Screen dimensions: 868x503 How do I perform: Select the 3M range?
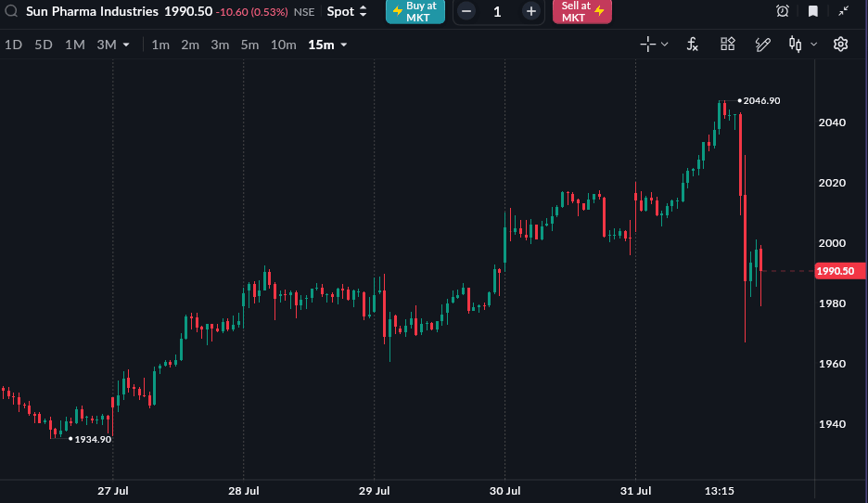point(107,45)
